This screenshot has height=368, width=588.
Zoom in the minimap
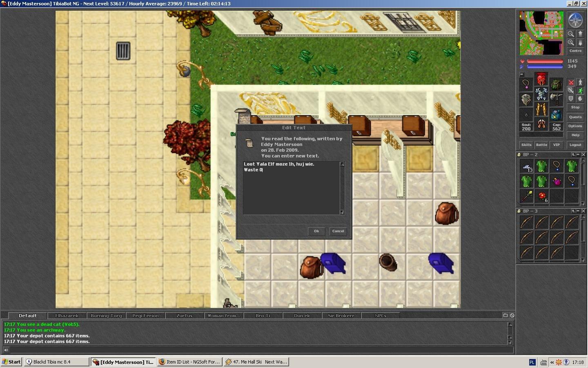pyautogui.click(x=571, y=43)
